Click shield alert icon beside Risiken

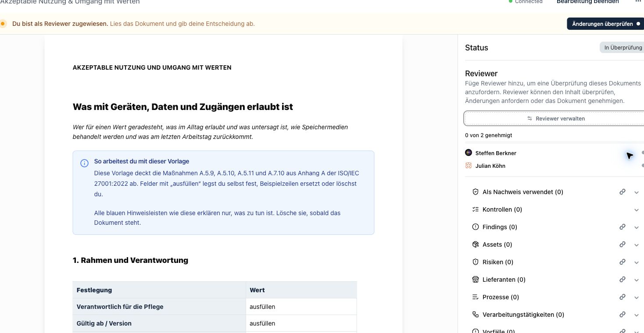[475, 262]
